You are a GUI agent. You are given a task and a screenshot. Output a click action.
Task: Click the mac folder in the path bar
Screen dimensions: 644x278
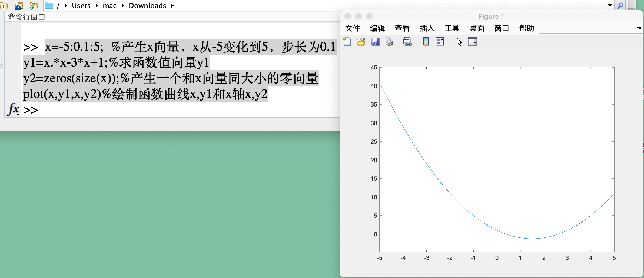coord(109,5)
